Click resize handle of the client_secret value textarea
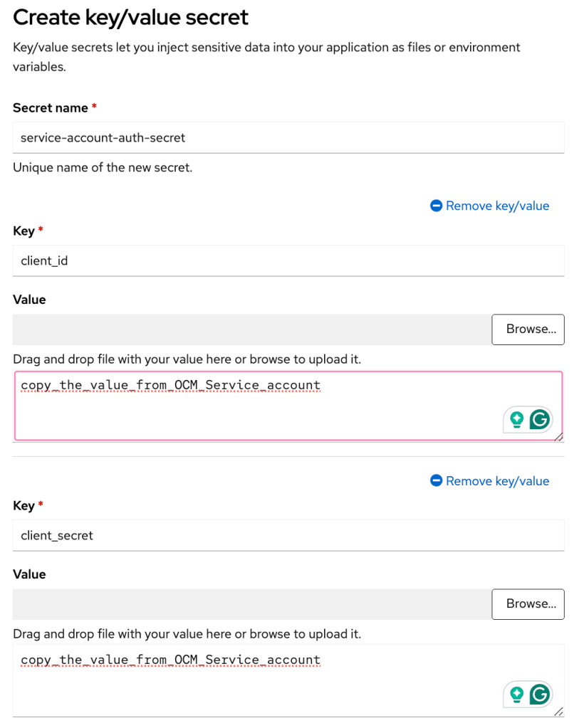The image size is (584, 728). 558,711
